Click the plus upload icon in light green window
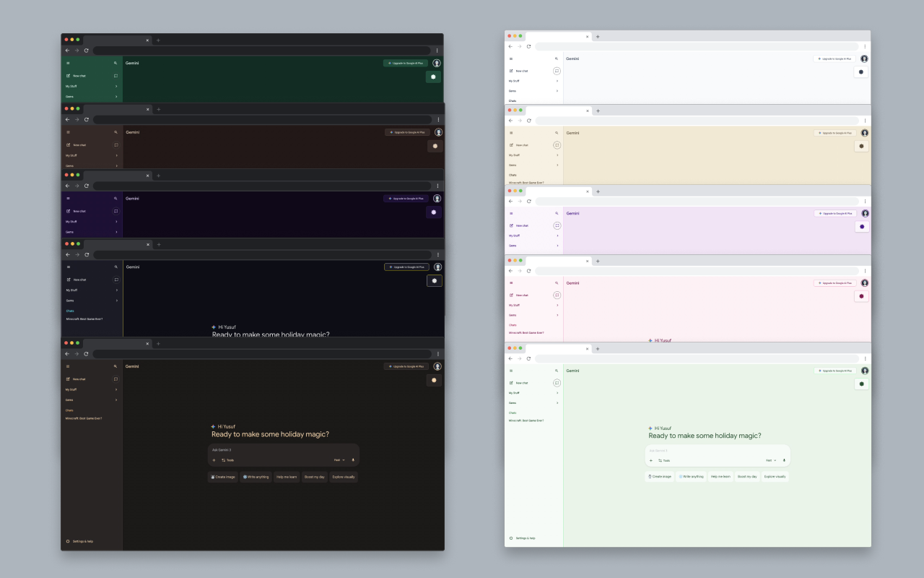The image size is (924, 578). 650,460
